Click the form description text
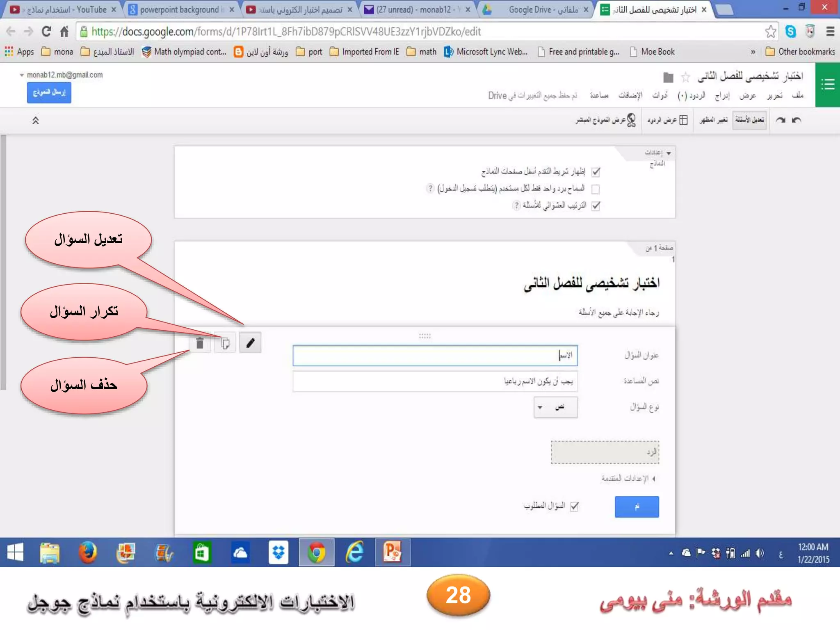This screenshot has height=630, width=840. [x=619, y=313]
